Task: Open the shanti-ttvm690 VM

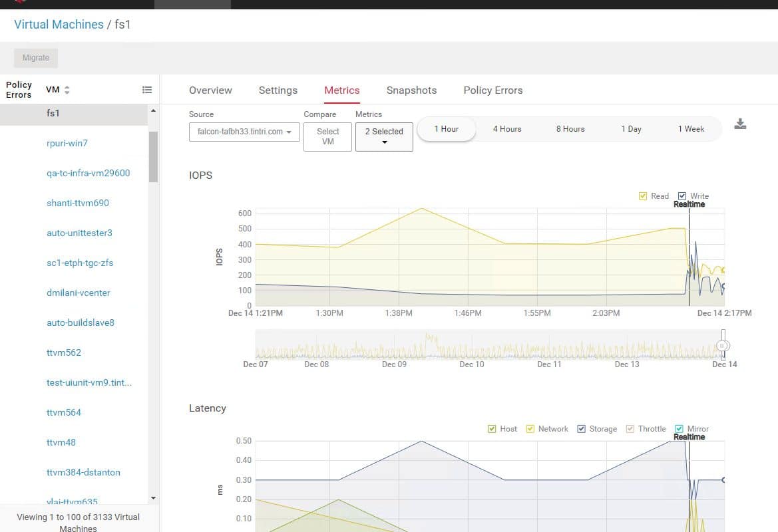Action: (77, 203)
